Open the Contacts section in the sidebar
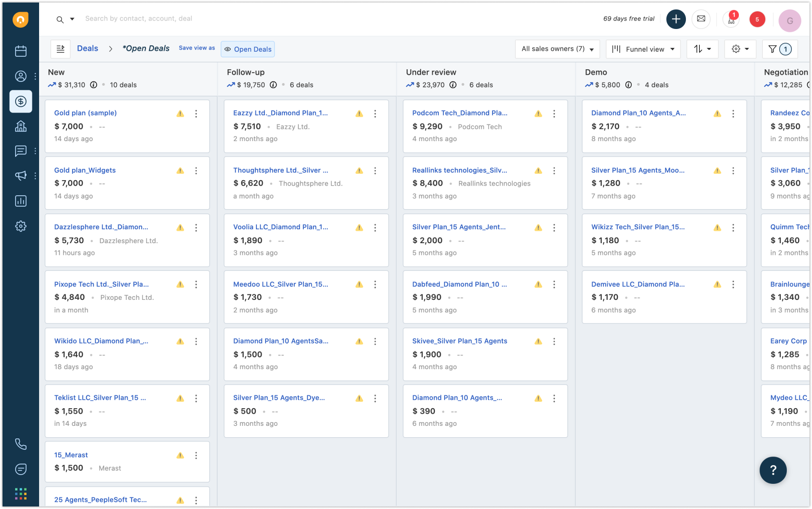The image size is (812, 509). [21, 76]
